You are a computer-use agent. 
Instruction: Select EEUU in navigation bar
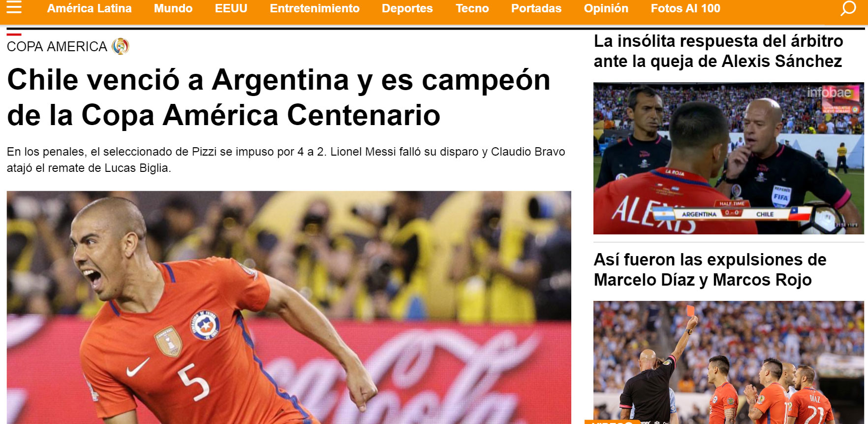coord(231,8)
